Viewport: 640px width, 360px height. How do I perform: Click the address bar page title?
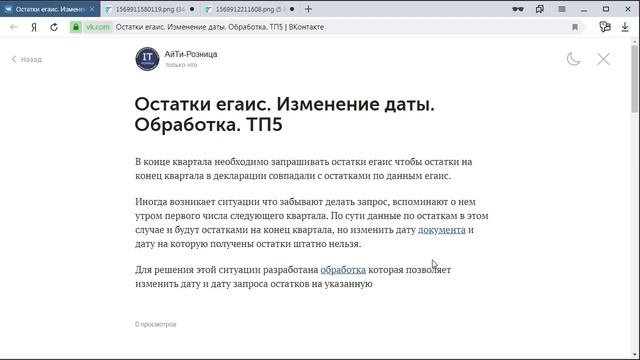(x=220, y=27)
